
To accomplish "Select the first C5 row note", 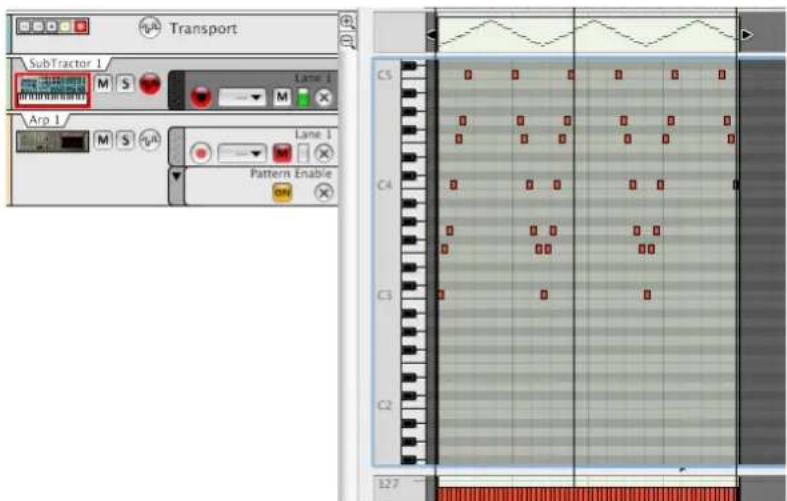I will [468, 75].
